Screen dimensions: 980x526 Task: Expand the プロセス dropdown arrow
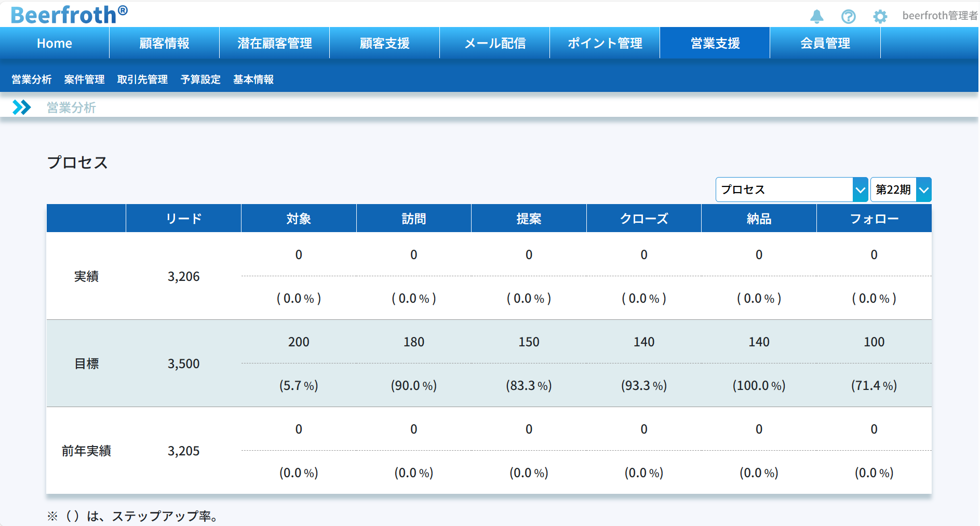pos(860,190)
